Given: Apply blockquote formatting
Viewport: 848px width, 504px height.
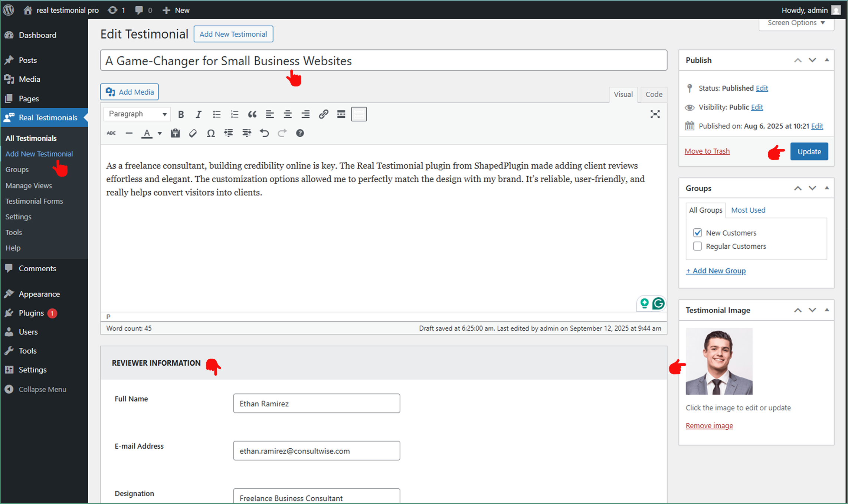Looking at the screenshot, I should pyautogui.click(x=252, y=114).
